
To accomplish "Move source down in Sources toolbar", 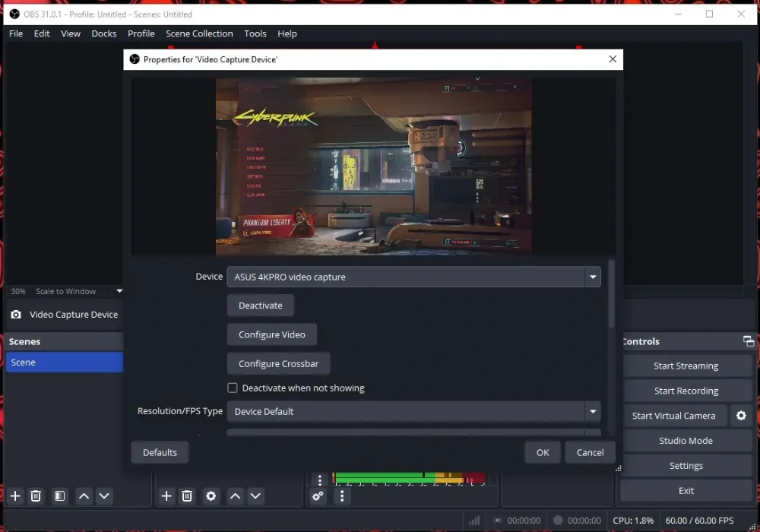I will (255, 496).
